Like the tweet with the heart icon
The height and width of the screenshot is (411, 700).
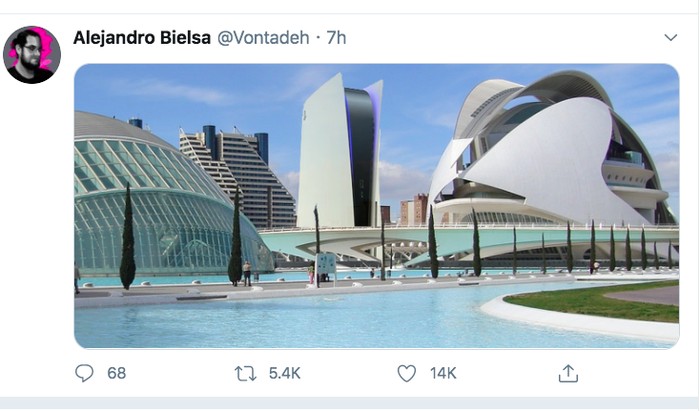pyautogui.click(x=407, y=374)
